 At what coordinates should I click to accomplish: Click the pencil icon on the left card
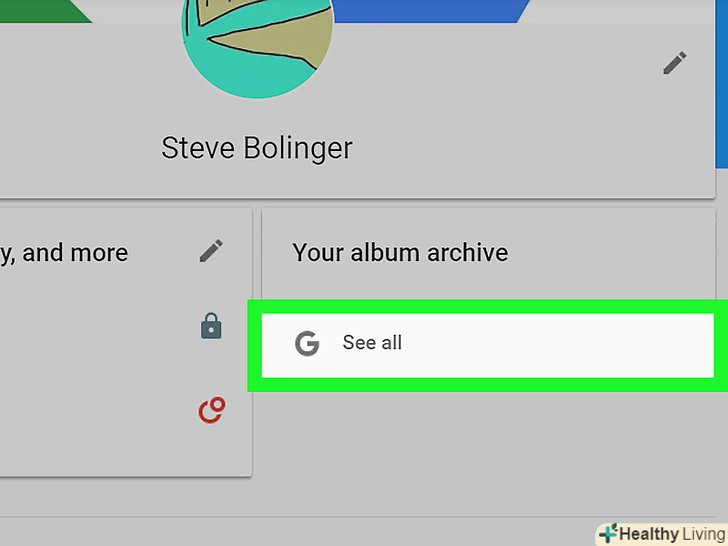point(211,251)
